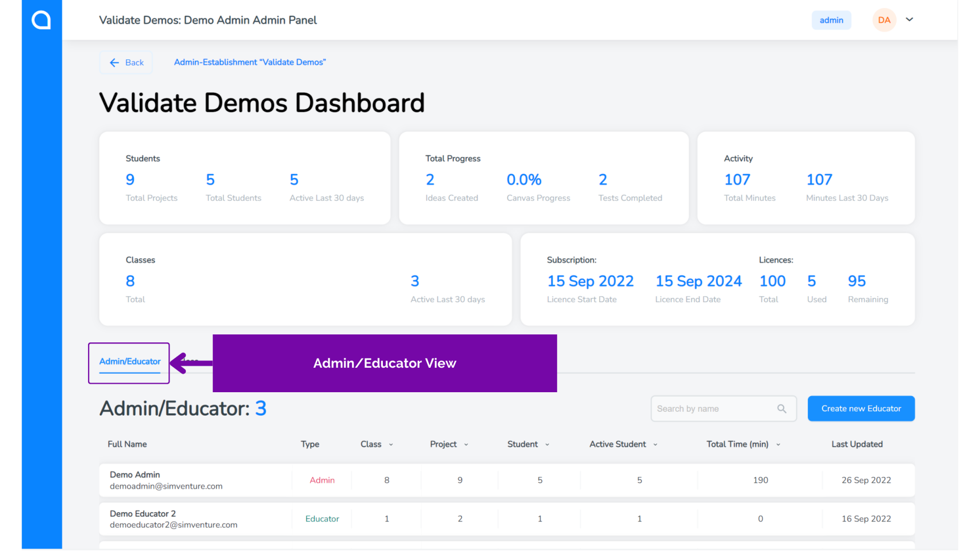Viewport: 980px width, 551px height.
Task: Click the Create new Educator button
Action: click(x=860, y=408)
